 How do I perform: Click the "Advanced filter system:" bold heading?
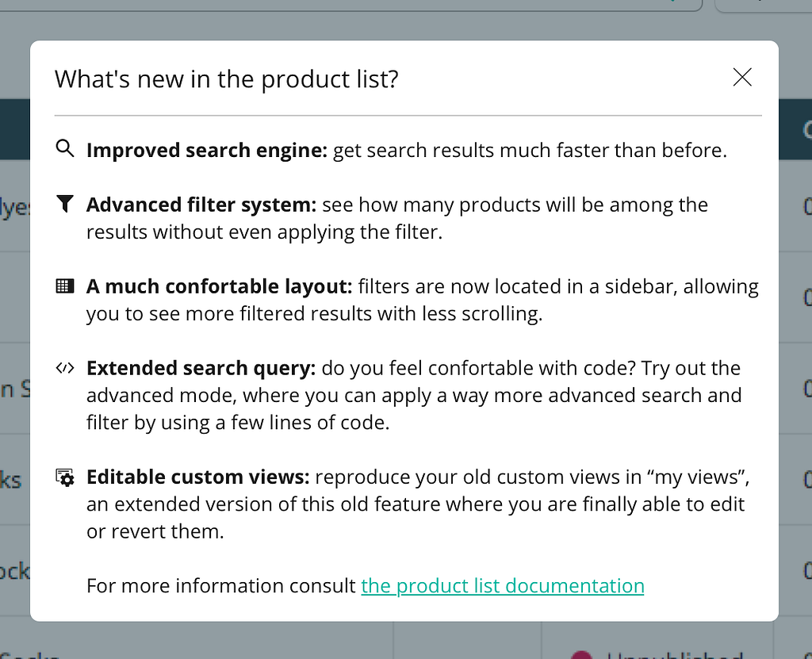pyautogui.click(x=201, y=205)
